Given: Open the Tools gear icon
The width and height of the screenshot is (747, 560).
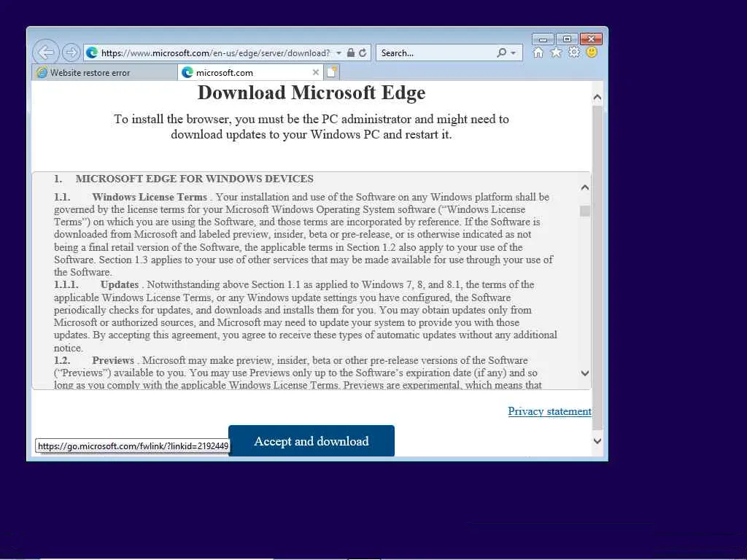Looking at the screenshot, I should pyautogui.click(x=574, y=52).
